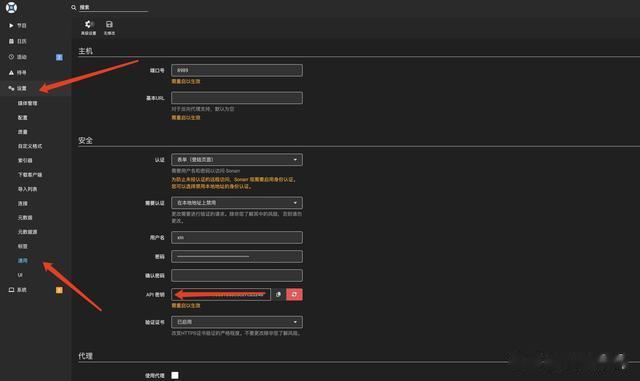Click the Password (密码) field

coord(237,256)
